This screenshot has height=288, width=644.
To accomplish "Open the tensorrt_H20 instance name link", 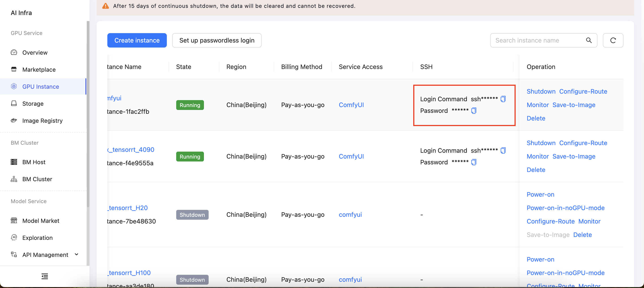I will [127, 208].
